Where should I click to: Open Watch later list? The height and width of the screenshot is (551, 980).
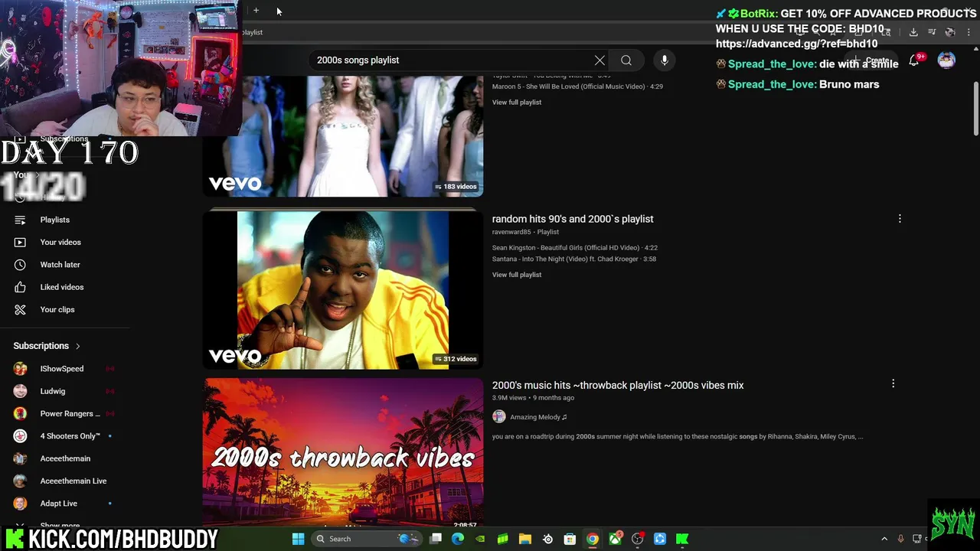(60, 265)
